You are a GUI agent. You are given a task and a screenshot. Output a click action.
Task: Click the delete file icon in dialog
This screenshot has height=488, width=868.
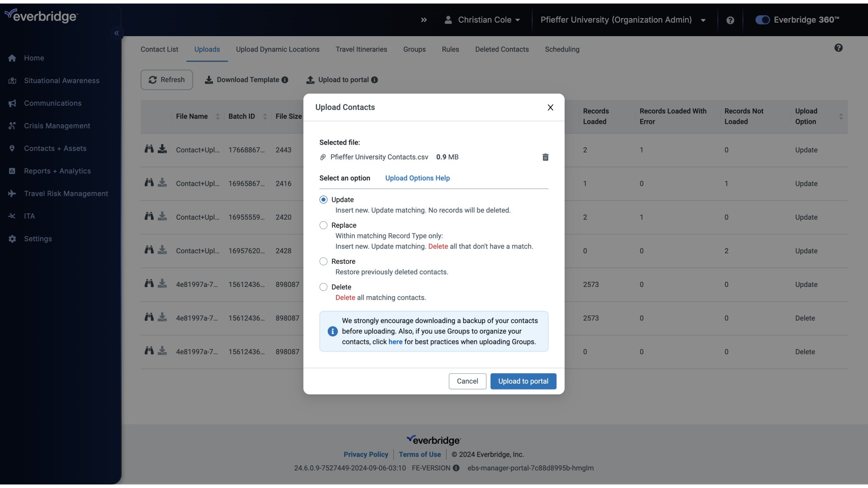[545, 157]
